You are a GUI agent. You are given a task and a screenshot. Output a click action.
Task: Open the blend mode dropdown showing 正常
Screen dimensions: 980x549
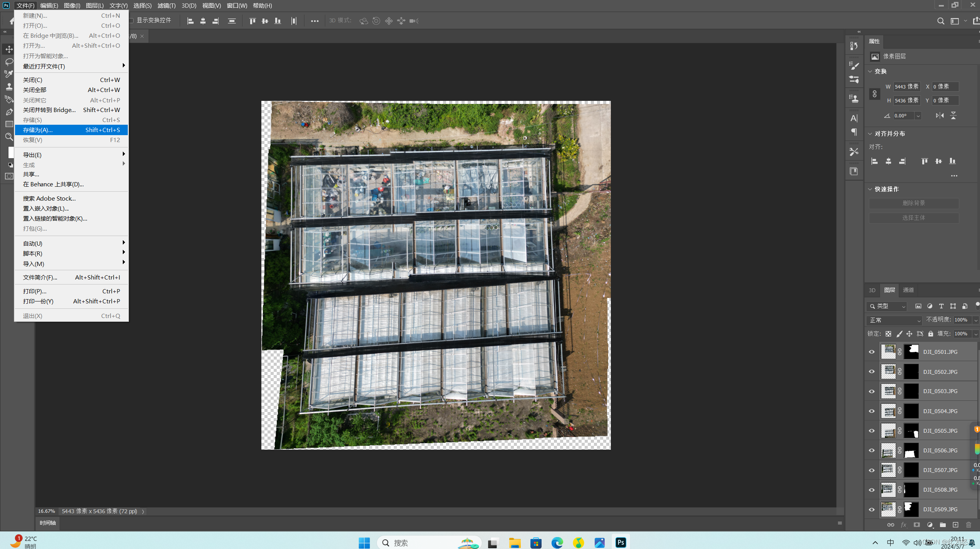[895, 320]
